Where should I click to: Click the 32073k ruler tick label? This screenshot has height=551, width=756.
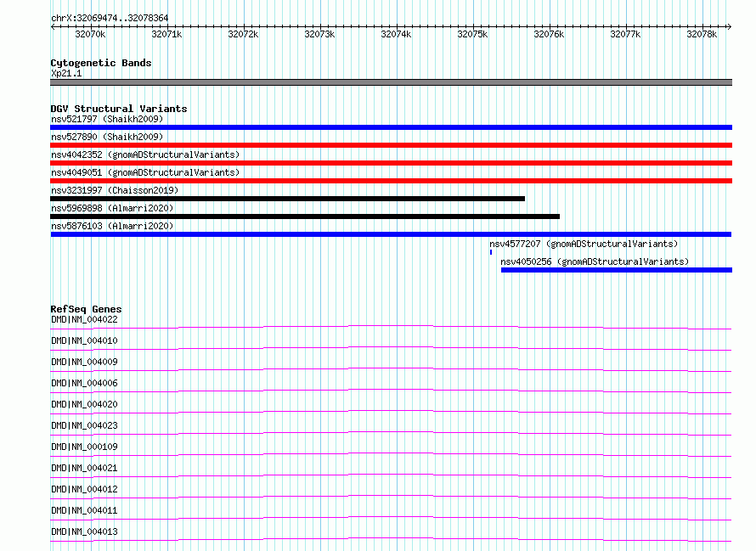tap(319, 34)
